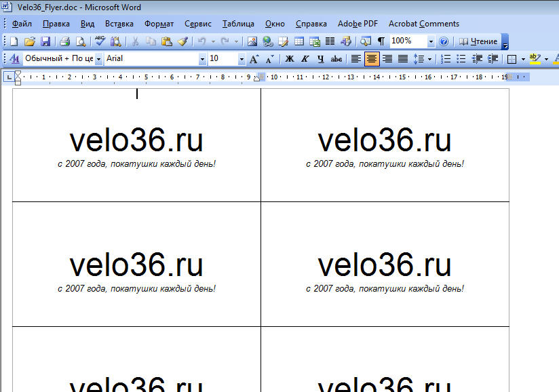This screenshot has height=392, width=559.
Task: Align the text left
Action: [355, 58]
